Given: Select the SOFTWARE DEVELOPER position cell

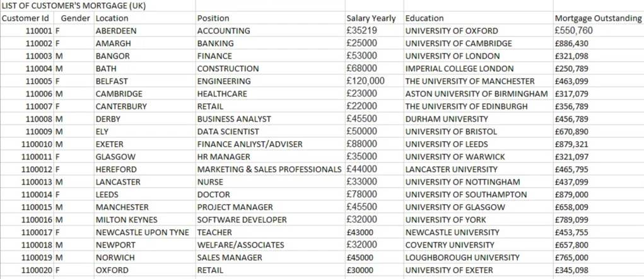Looking at the screenshot, I should point(242,220).
